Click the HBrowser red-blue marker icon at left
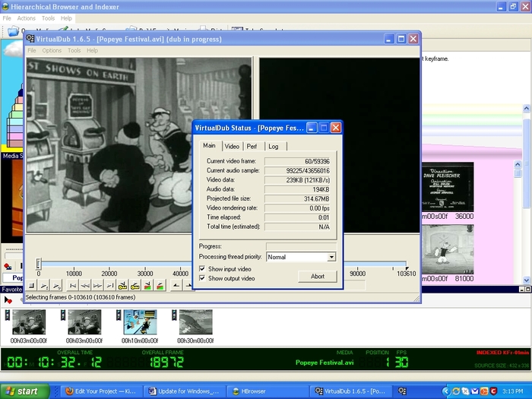This screenshot has height=399, width=532. pos(8,266)
